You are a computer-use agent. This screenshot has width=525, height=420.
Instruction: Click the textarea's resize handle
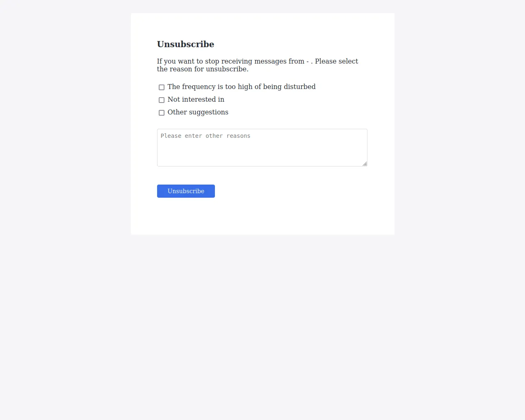tap(365, 164)
